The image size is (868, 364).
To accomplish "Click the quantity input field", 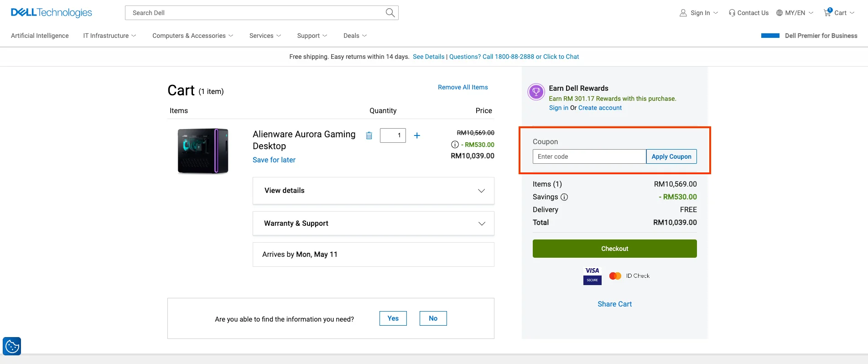I will click(393, 135).
